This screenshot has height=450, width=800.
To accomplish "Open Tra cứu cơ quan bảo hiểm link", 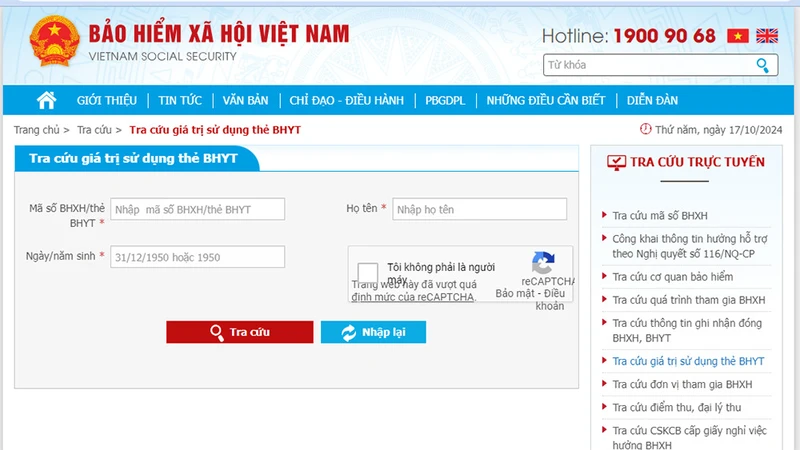I will (672, 277).
